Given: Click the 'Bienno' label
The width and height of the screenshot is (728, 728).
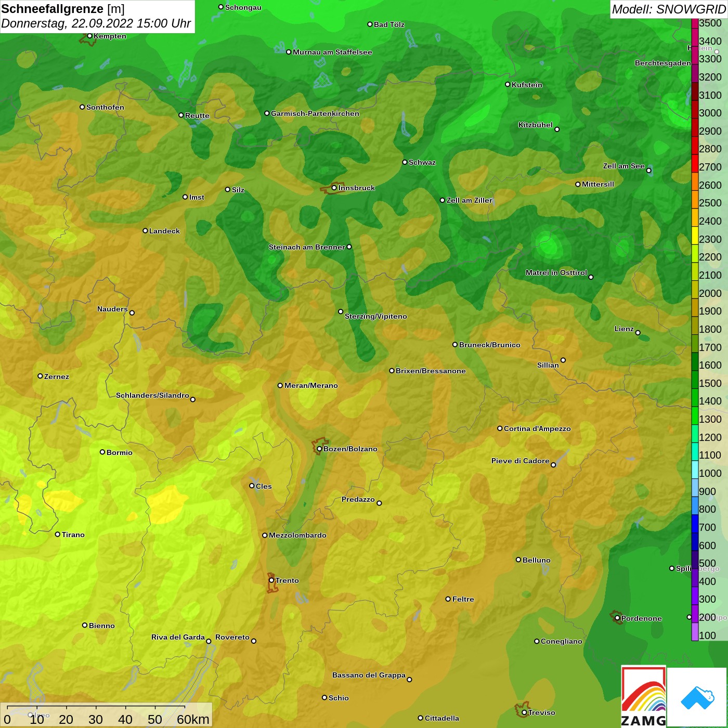Looking at the screenshot, I should click(102, 626).
